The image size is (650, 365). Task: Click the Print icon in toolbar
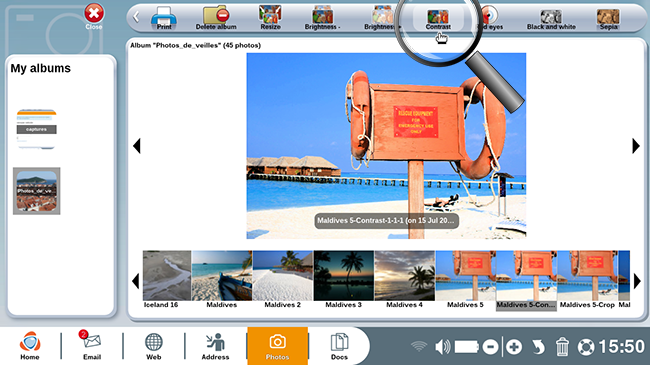click(x=164, y=18)
